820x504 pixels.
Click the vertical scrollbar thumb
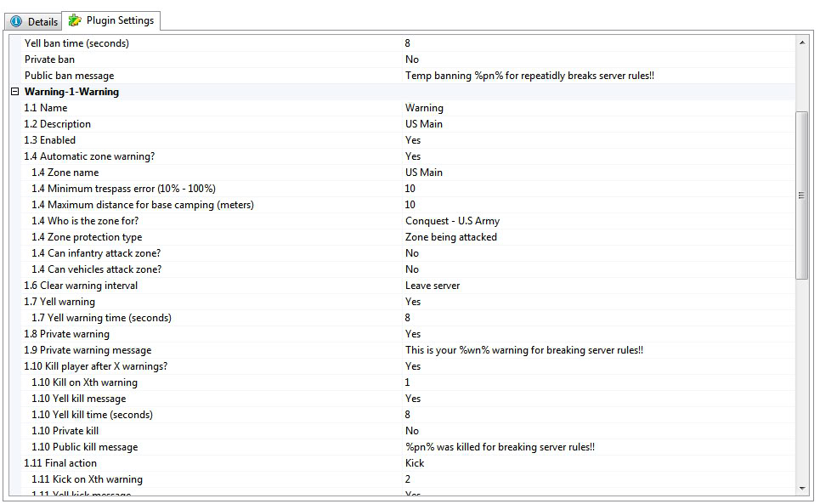coord(801,195)
